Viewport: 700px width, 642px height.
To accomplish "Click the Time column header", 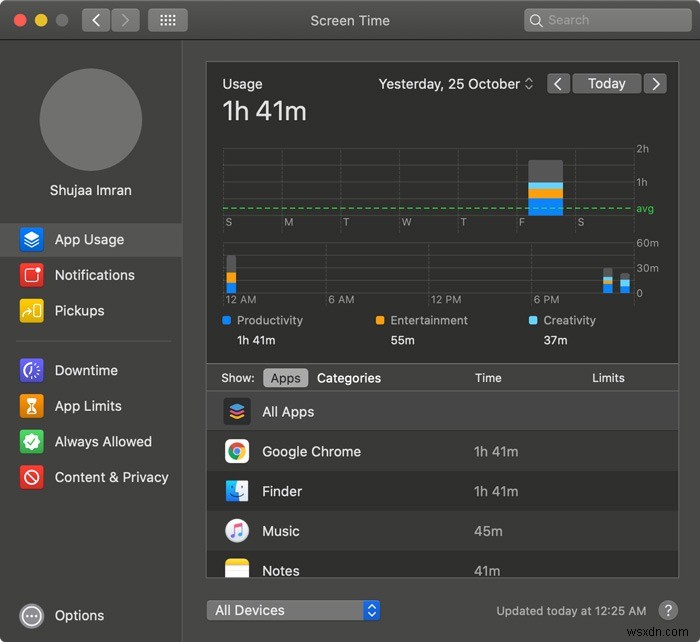I will (488, 378).
